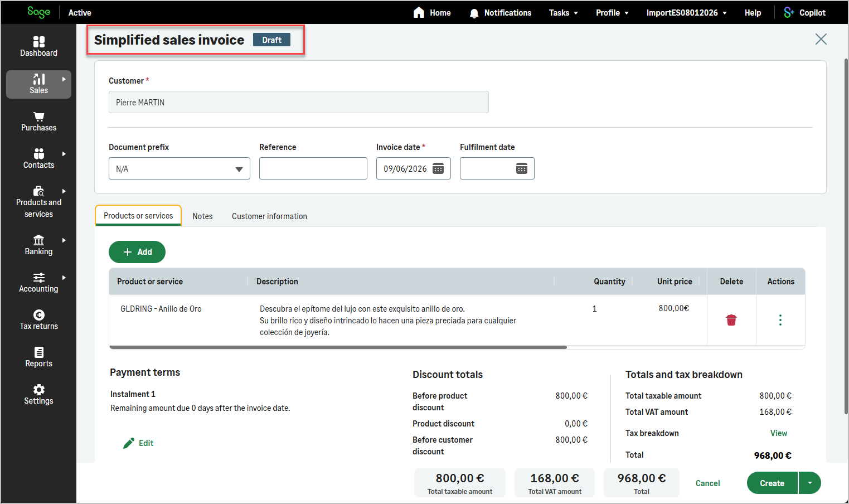Expand the Accounting submenu arrow
This screenshot has height=504, width=849.
pyautogui.click(x=64, y=278)
